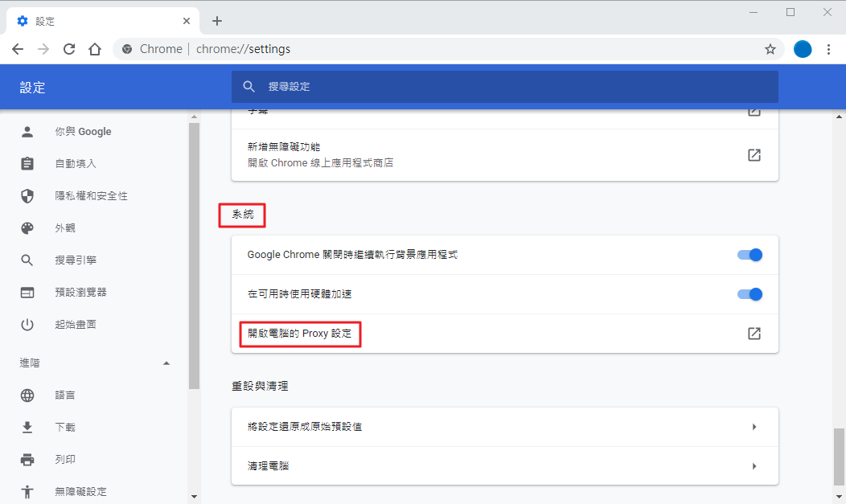Screen dimensions: 846x504
Task: Bookmark this page with the star icon
Action: click(770, 49)
